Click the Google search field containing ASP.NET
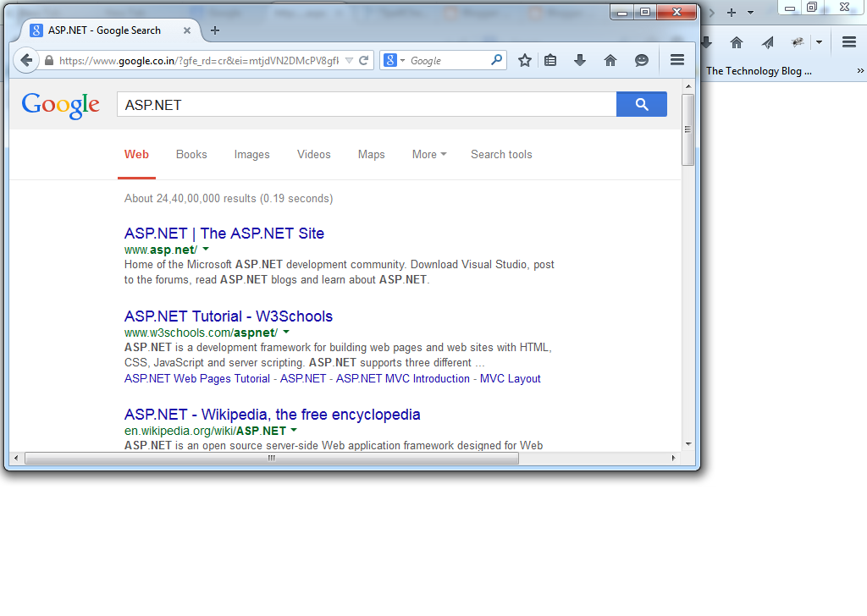Screen dimensions: 867x616 367,104
